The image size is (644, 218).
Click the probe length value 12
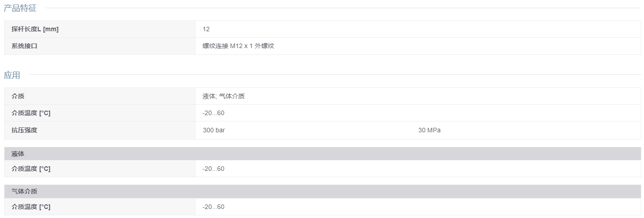click(206, 29)
